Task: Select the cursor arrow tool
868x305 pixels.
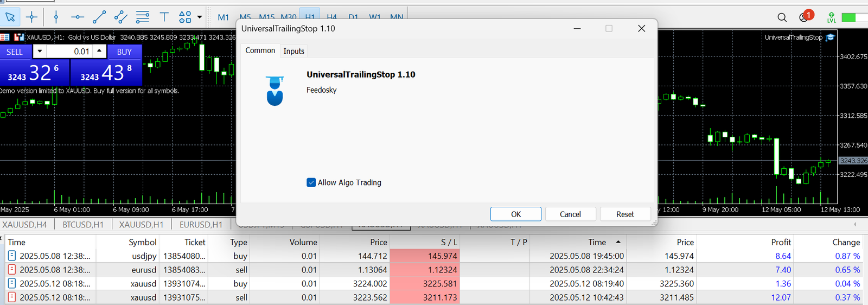Action: coord(10,17)
